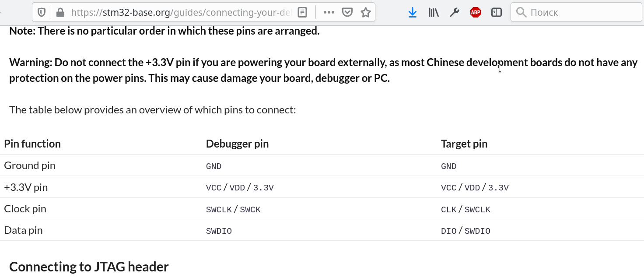644x278 pixels.
Task: Click the Поиск search field
Action: coord(582,13)
